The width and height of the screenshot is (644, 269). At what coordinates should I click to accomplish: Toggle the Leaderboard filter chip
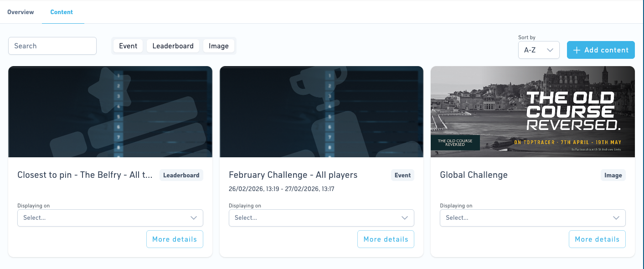click(173, 46)
